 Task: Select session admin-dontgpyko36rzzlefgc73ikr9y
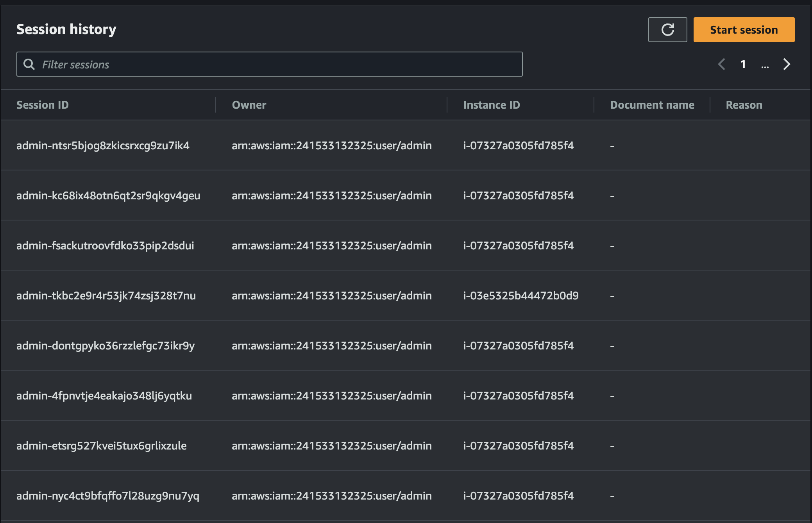106,346
